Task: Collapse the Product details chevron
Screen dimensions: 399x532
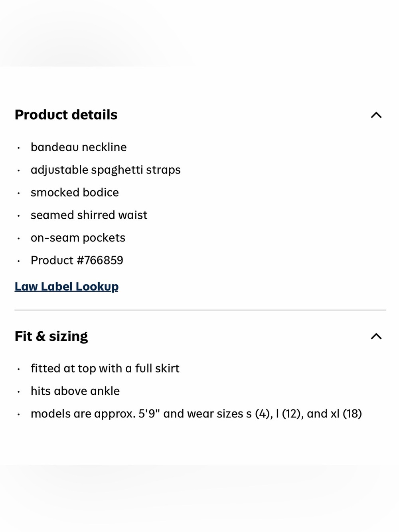Action: click(376, 115)
